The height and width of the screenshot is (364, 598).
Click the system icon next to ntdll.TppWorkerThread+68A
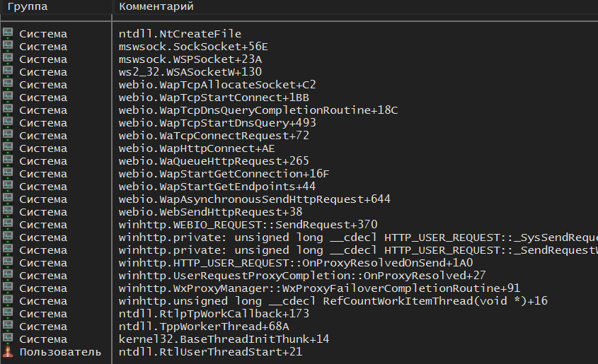click(8, 326)
